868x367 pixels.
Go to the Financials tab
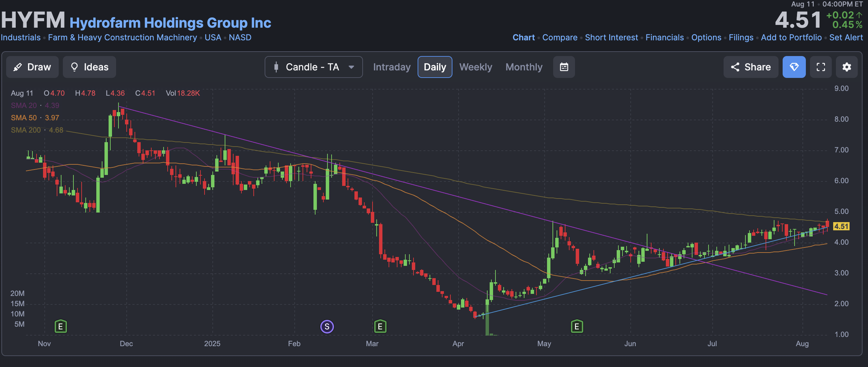click(x=664, y=38)
